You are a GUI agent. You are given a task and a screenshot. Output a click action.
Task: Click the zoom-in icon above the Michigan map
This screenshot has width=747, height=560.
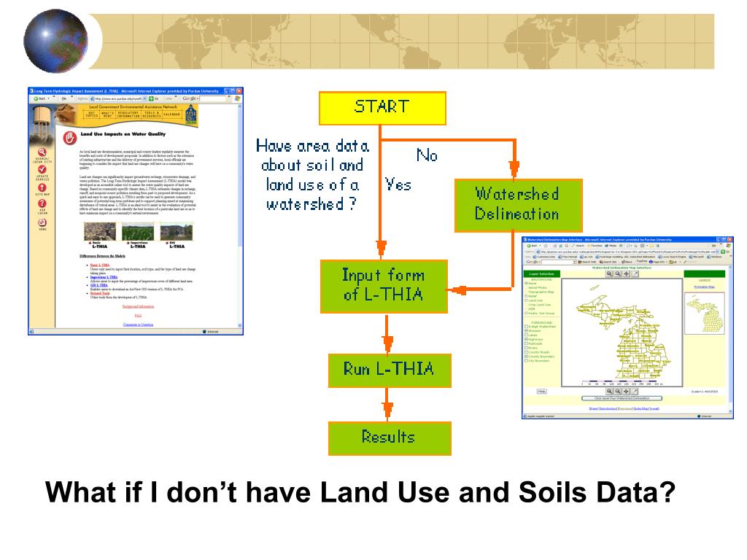(x=609, y=273)
